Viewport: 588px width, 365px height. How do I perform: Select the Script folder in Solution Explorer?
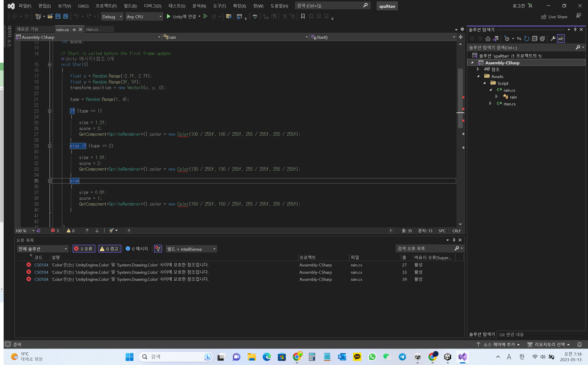pyautogui.click(x=503, y=83)
